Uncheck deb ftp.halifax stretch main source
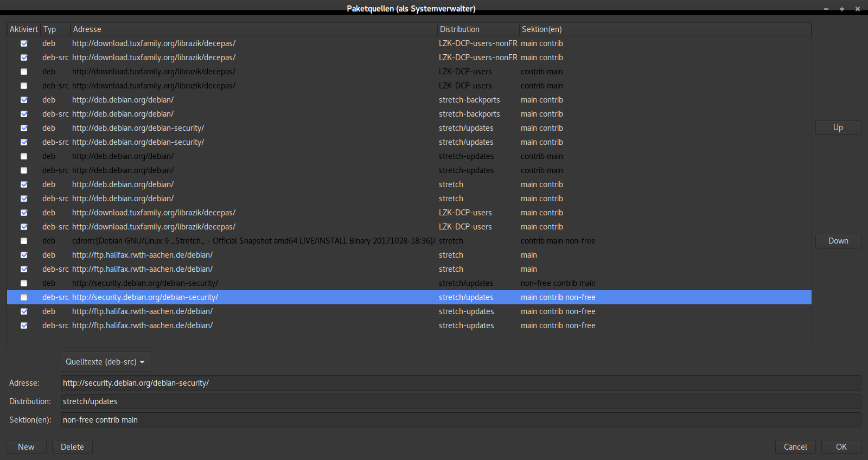868x460 pixels. point(24,255)
